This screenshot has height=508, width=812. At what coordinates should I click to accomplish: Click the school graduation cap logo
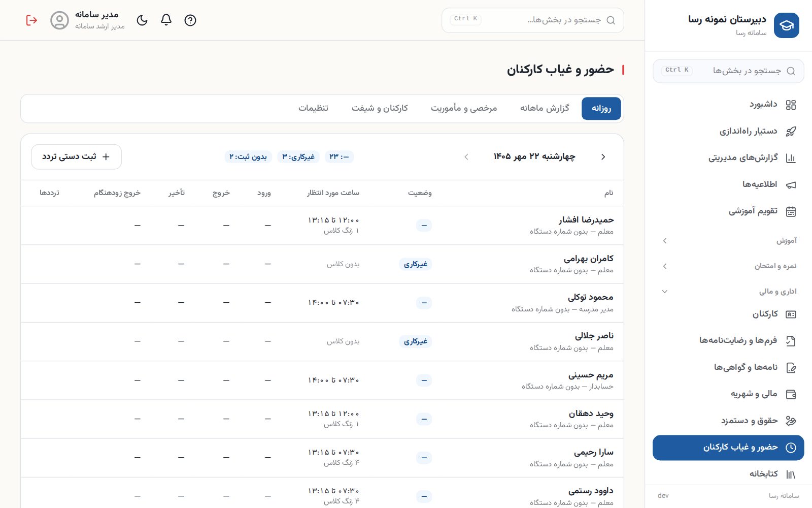[x=786, y=25]
